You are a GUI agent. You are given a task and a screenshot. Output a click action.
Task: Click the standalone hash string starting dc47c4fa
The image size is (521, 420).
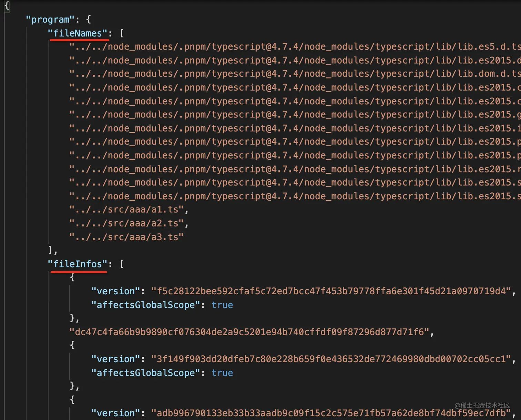tap(249, 332)
